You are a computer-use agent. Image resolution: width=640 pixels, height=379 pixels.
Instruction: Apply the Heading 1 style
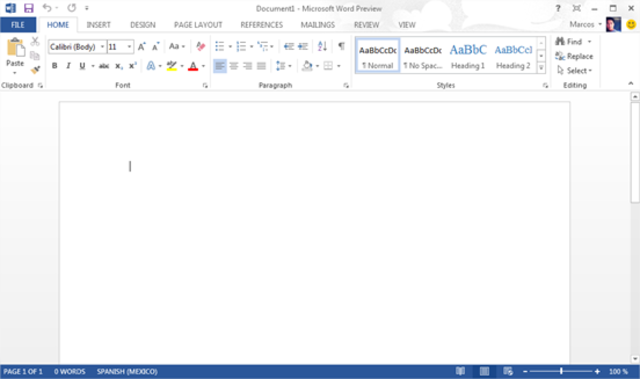pos(468,56)
